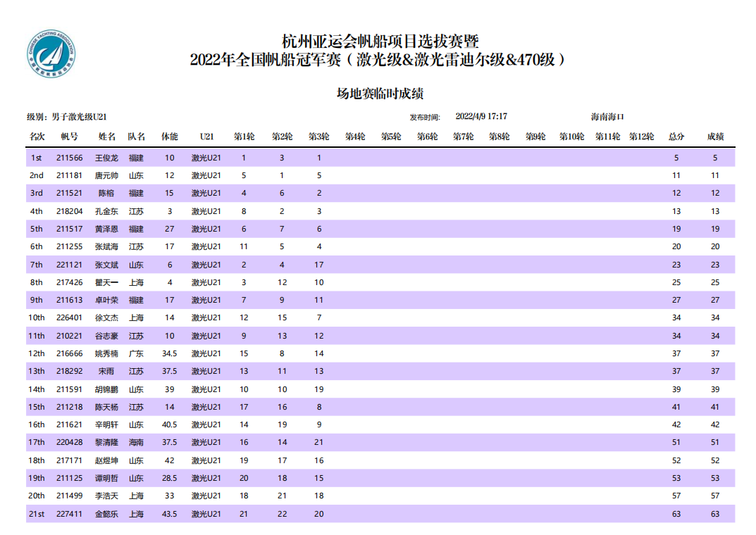The image size is (756, 535).
Task: Click the 帆号 column header
Action: (69, 137)
